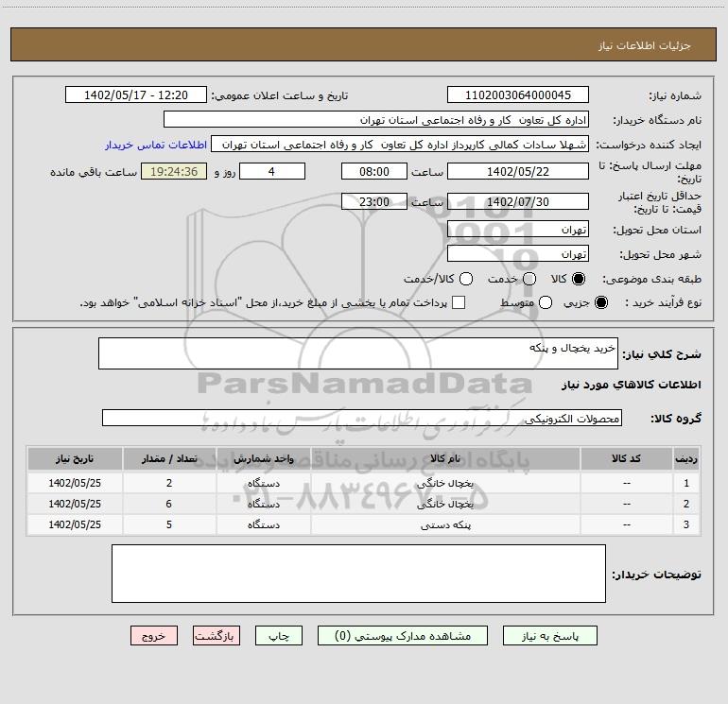Tick the اسناد خزانه اسلامی payment checkbox

[x=459, y=302]
